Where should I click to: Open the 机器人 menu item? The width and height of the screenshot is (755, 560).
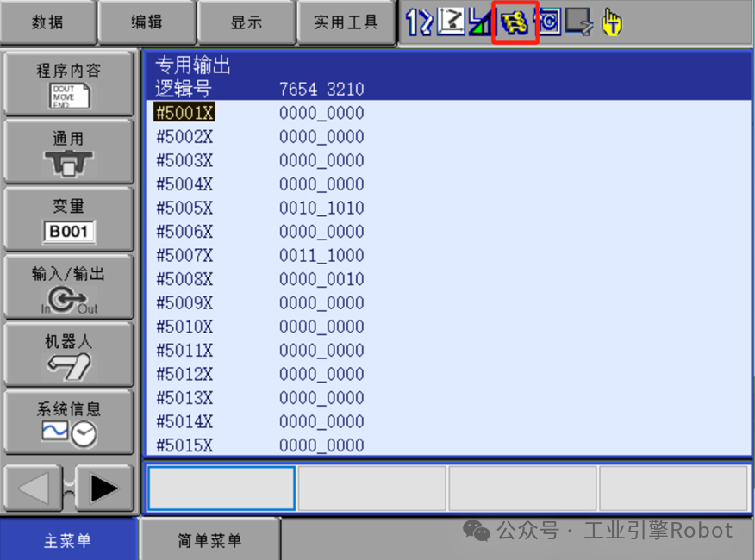coord(69,354)
